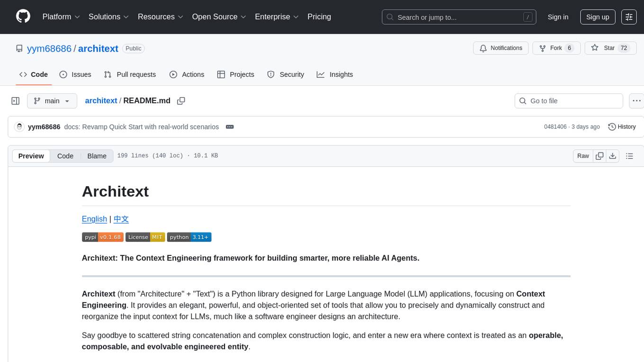
Task: Copy the file path icon
Action: pyautogui.click(x=181, y=100)
